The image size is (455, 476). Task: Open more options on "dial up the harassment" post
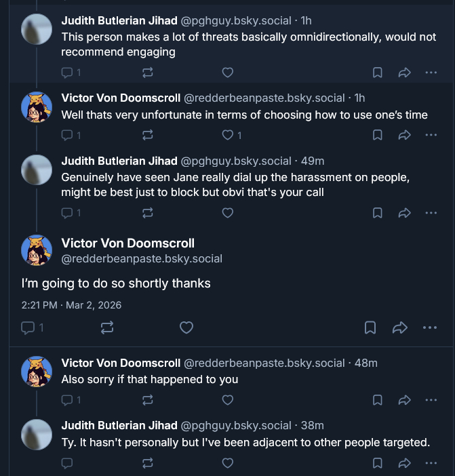click(x=431, y=213)
